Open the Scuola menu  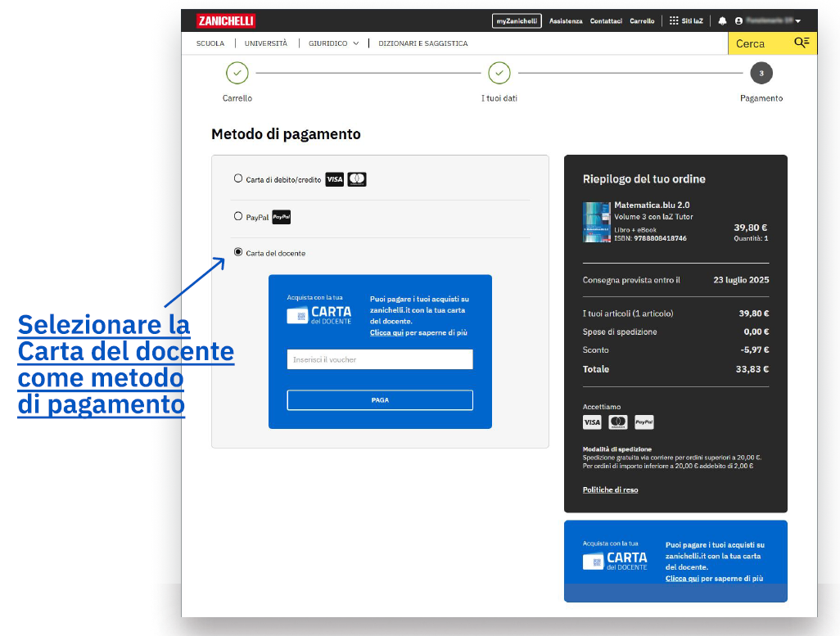click(x=210, y=43)
